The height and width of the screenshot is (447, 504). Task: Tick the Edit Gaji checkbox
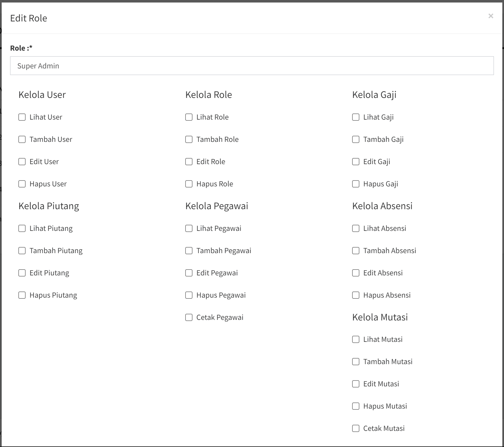pyautogui.click(x=356, y=162)
